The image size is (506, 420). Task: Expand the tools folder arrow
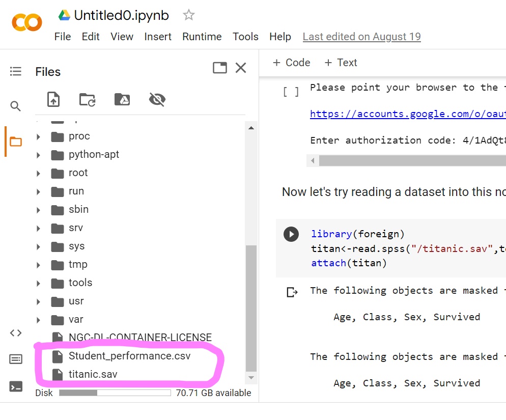pos(39,283)
